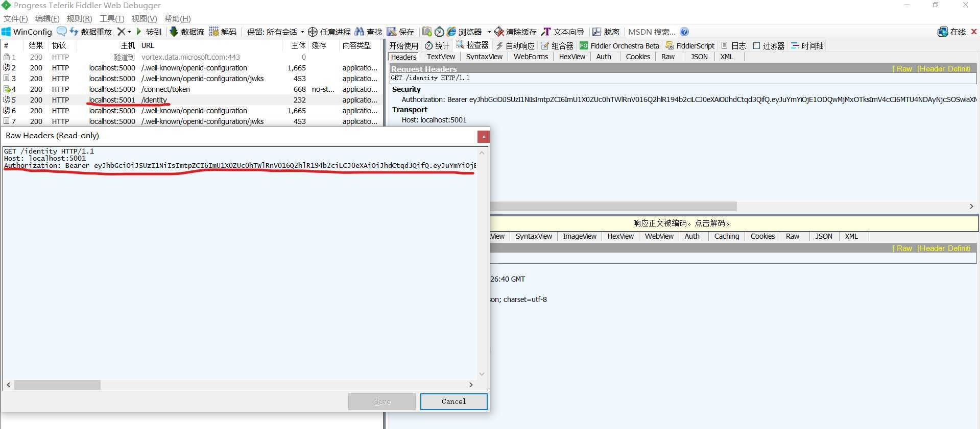The image size is (980, 429).
Task: Open the 规则(R) menu
Action: pyautogui.click(x=79, y=18)
